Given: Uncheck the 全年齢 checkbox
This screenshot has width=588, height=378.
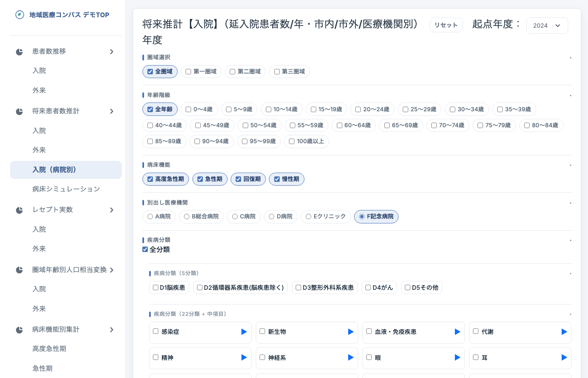Looking at the screenshot, I should point(150,110).
